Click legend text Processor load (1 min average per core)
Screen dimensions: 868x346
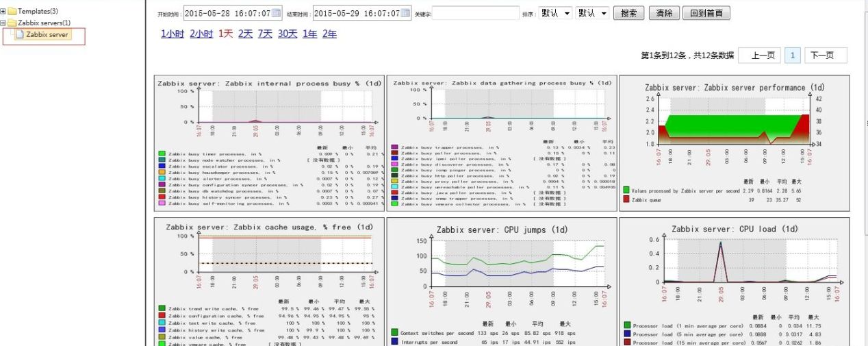point(687,325)
